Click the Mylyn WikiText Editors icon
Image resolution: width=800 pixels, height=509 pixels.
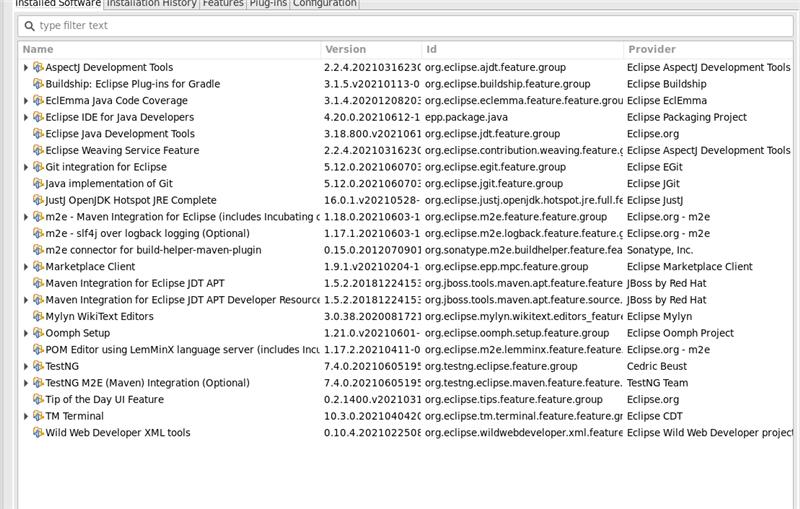point(38,316)
